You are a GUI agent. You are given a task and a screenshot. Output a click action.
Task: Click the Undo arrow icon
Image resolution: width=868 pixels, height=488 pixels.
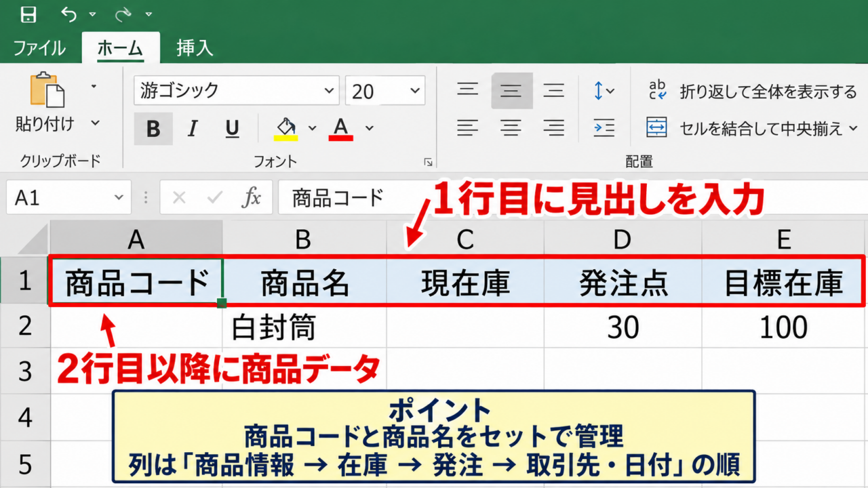(68, 14)
